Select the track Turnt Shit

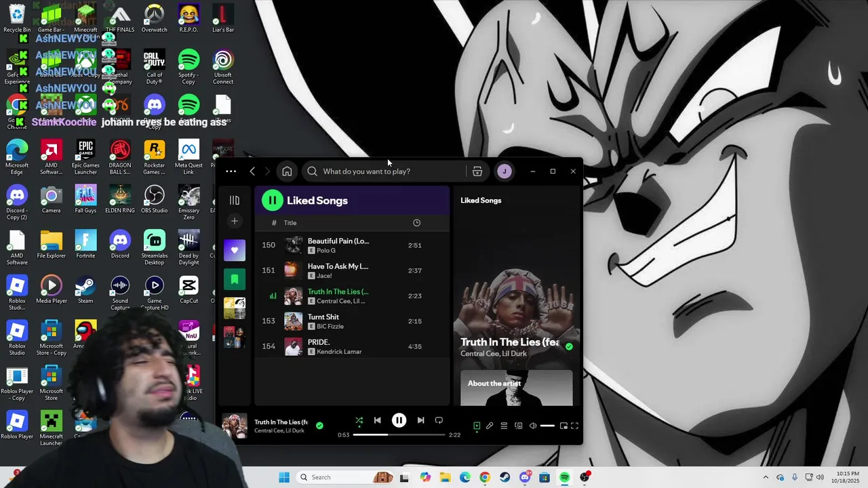[x=351, y=321]
